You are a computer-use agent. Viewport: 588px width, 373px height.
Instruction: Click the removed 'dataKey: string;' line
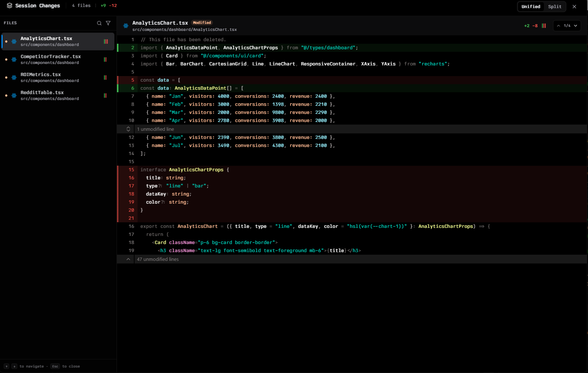(352, 194)
